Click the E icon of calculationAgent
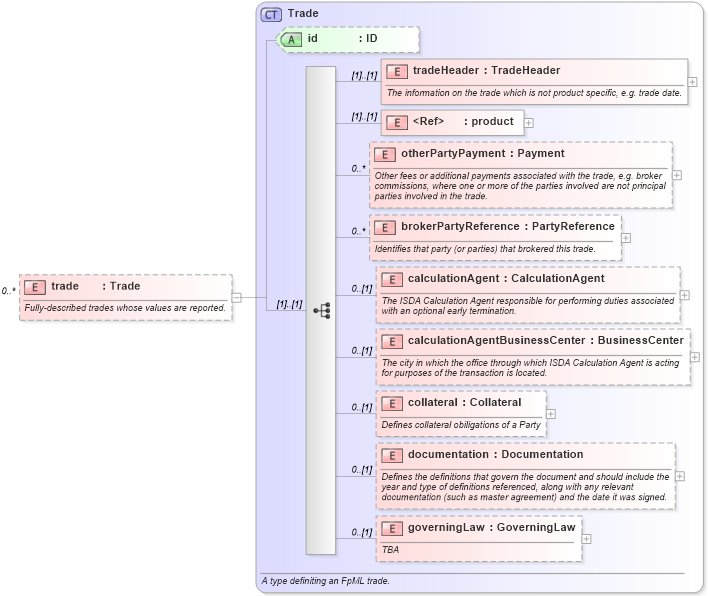 click(x=391, y=279)
